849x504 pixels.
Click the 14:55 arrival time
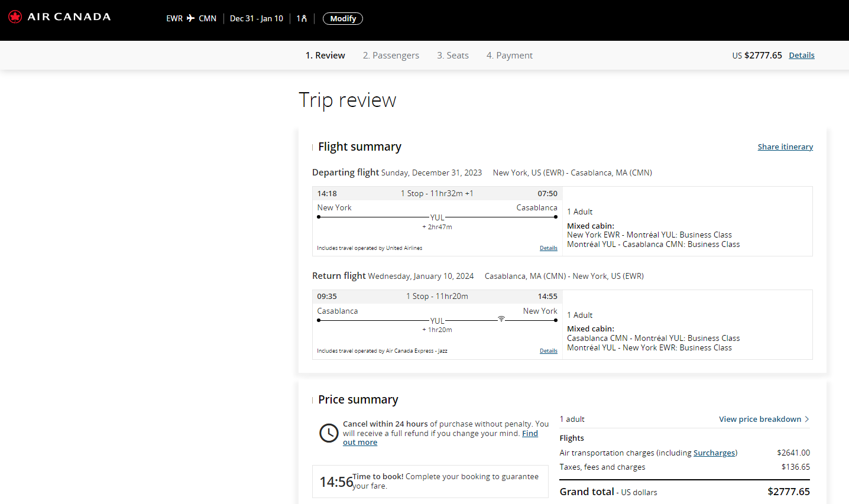[547, 296]
